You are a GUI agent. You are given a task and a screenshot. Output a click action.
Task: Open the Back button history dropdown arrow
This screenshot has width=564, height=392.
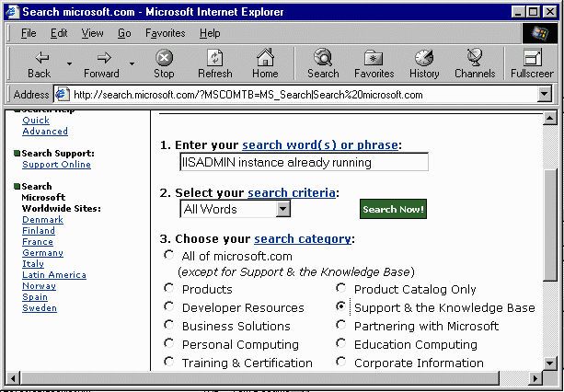tap(68, 63)
